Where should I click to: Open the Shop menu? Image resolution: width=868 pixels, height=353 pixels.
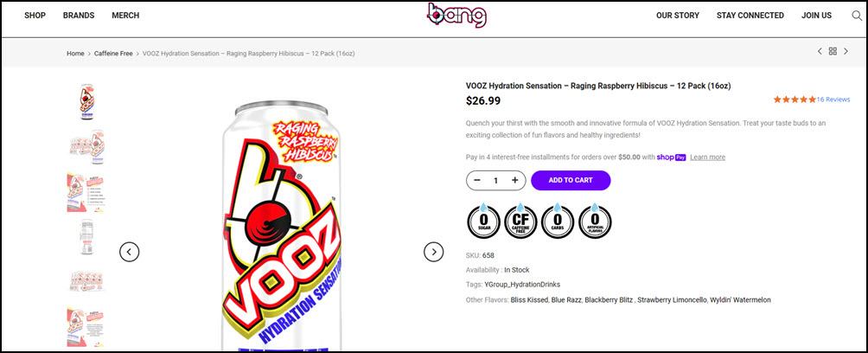[35, 16]
